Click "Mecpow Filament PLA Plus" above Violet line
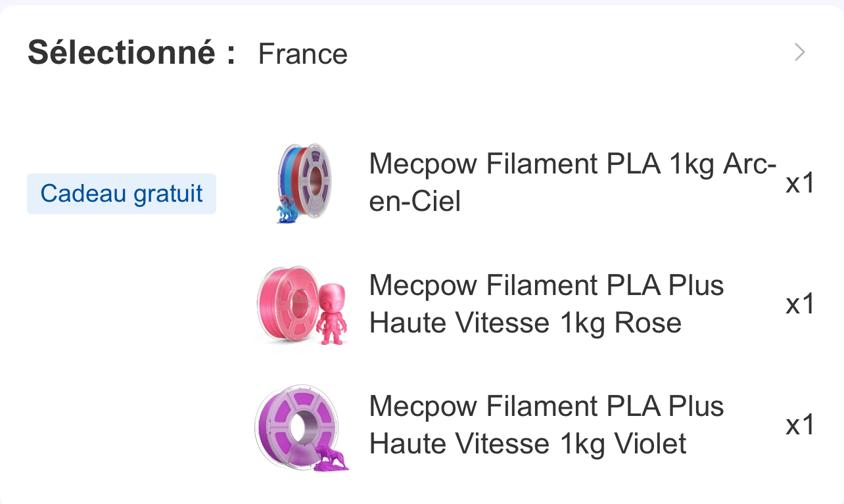This screenshot has height=504, width=844. tap(546, 406)
